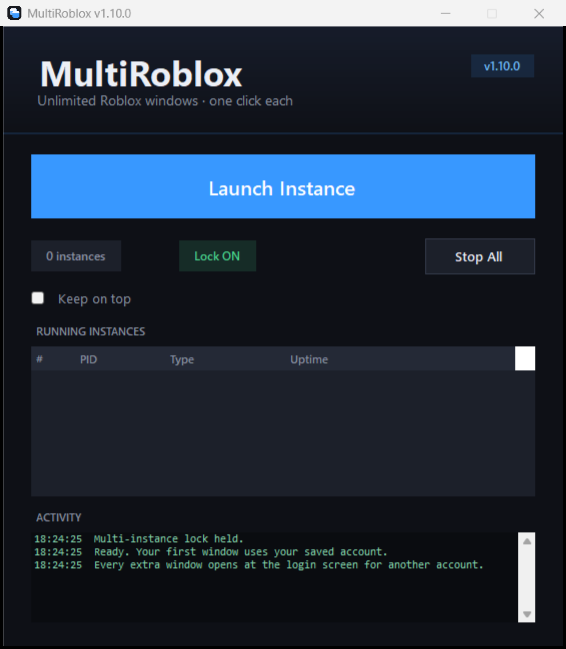
Task: Select the Uptime column header
Action: point(309,359)
